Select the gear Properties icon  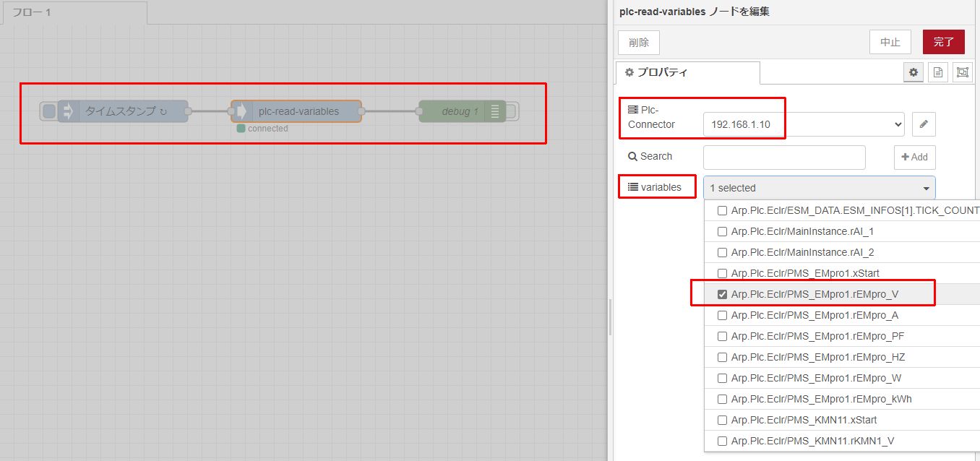[x=913, y=72]
